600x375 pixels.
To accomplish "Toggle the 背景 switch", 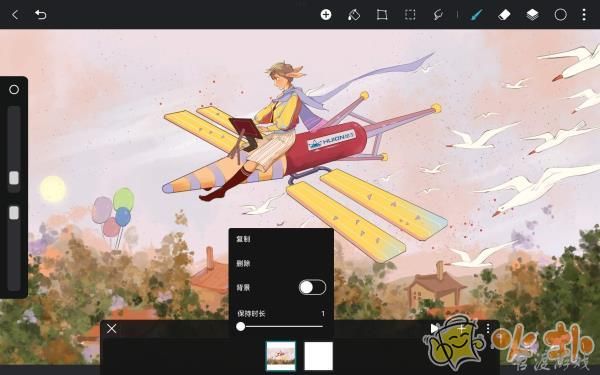I will (x=312, y=287).
